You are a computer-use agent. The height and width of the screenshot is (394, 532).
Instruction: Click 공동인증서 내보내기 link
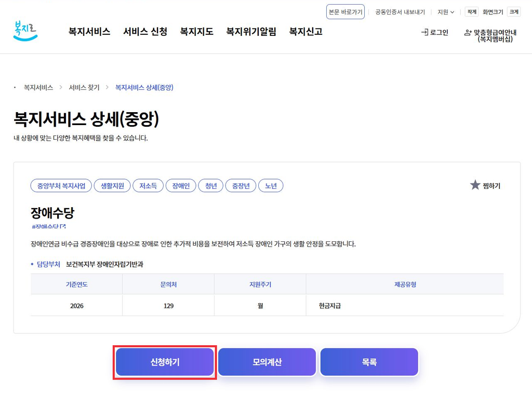tap(400, 12)
